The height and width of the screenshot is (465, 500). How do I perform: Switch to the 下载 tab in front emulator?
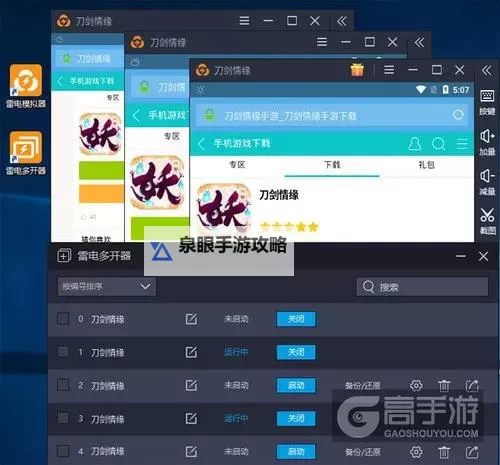pyautogui.click(x=332, y=165)
